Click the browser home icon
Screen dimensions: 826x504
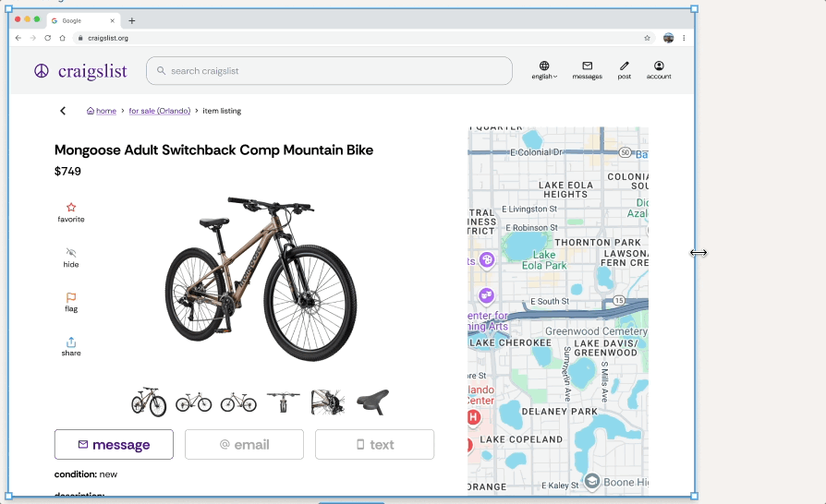62,38
